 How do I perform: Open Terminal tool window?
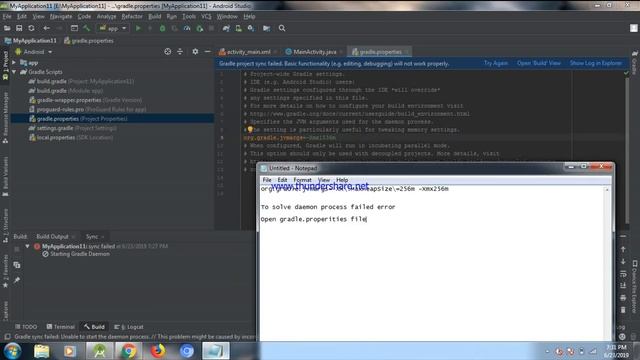tap(60, 327)
